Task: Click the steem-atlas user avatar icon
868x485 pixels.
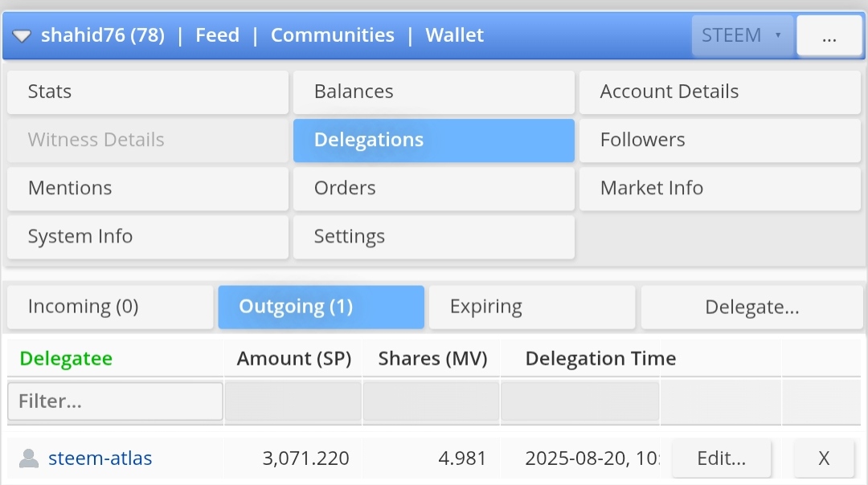Action: (x=29, y=458)
